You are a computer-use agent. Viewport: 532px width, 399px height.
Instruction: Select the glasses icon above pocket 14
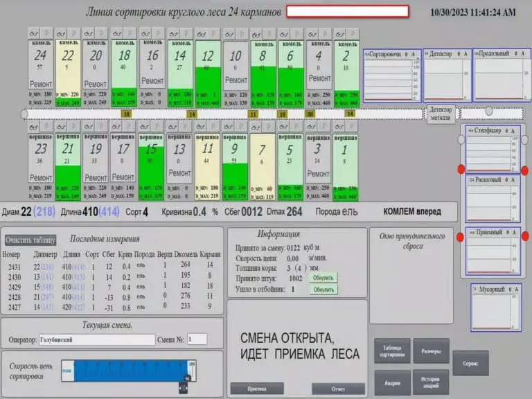173,34
